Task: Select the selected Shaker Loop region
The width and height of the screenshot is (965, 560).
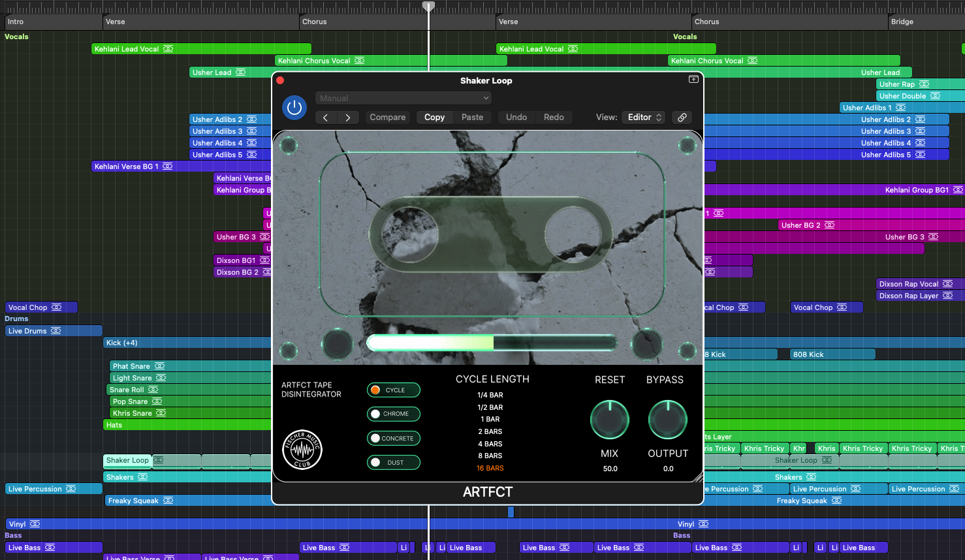Action: pos(127,461)
